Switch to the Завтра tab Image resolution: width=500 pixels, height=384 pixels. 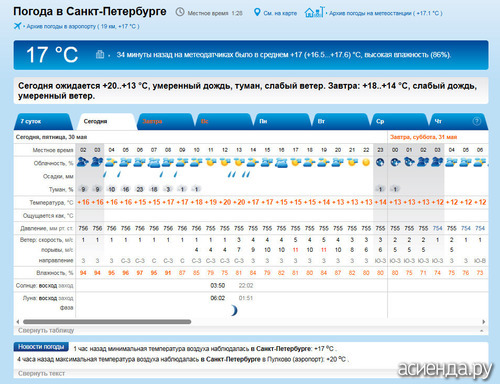point(166,121)
